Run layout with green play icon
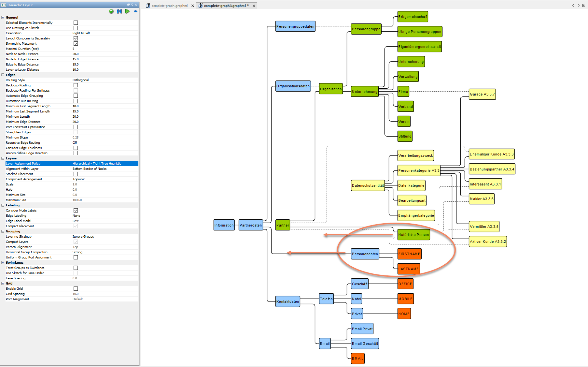Screen dimensions: 588x367 tap(127, 11)
